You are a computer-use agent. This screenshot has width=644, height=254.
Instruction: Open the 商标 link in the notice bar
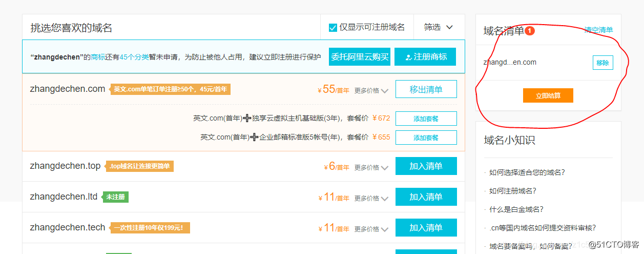(98, 57)
